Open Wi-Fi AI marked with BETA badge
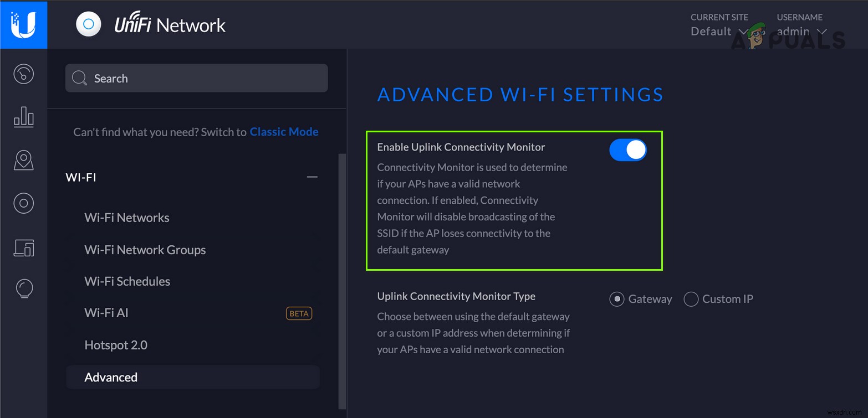Image resolution: width=868 pixels, height=418 pixels. 106,313
